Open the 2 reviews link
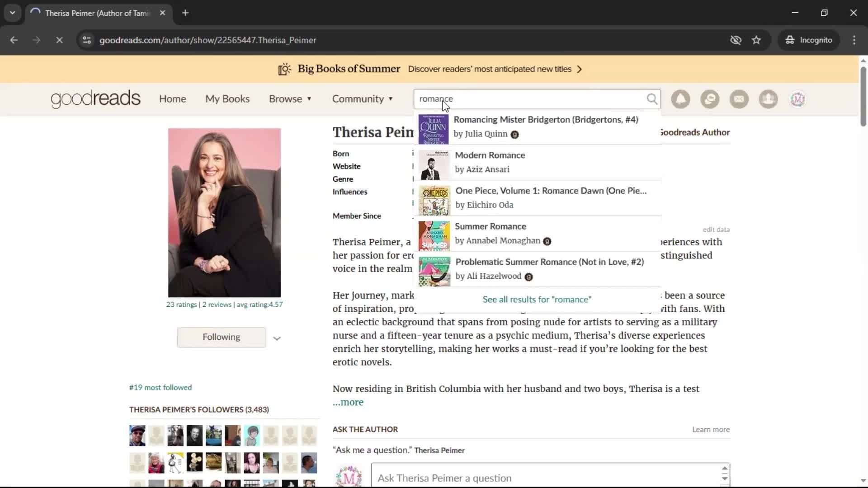The image size is (868, 488). (217, 305)
